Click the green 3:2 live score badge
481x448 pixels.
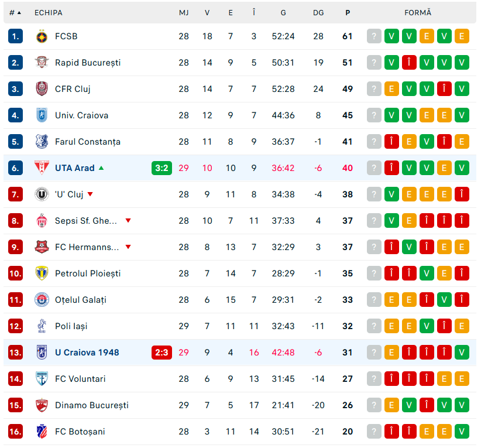[162, 168]
